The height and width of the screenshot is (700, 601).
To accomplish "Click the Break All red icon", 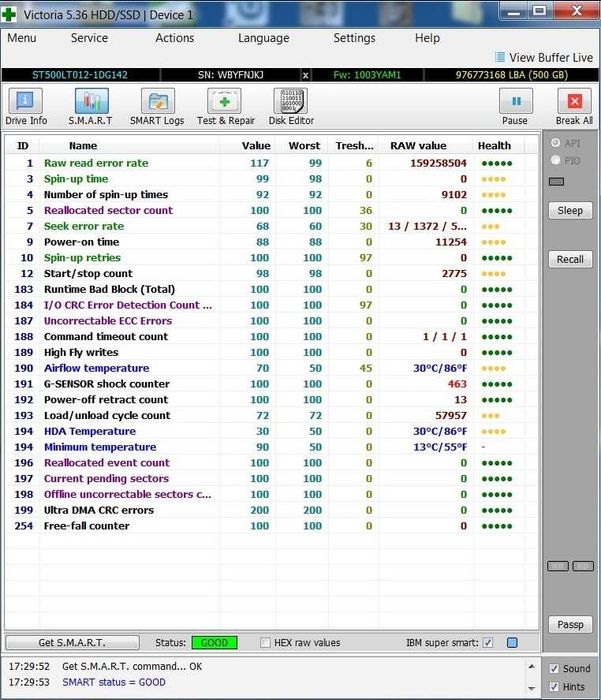I will tap(575, 101).
